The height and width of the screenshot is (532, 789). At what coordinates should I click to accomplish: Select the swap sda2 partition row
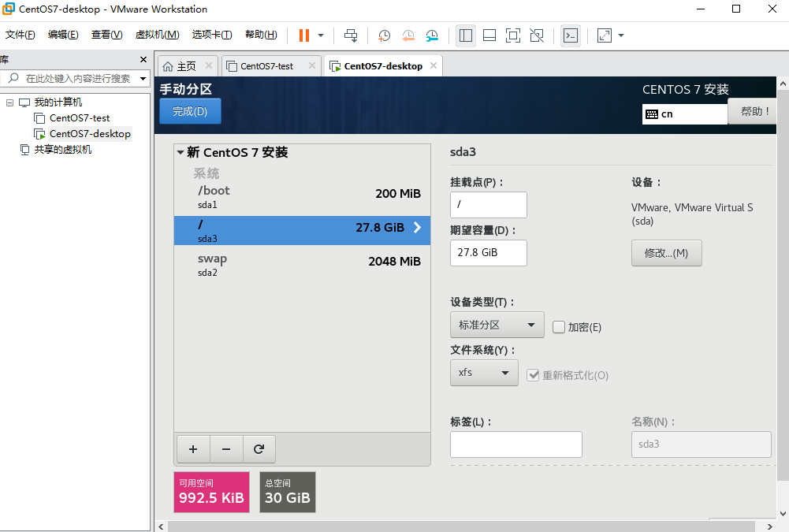point(302,265)
